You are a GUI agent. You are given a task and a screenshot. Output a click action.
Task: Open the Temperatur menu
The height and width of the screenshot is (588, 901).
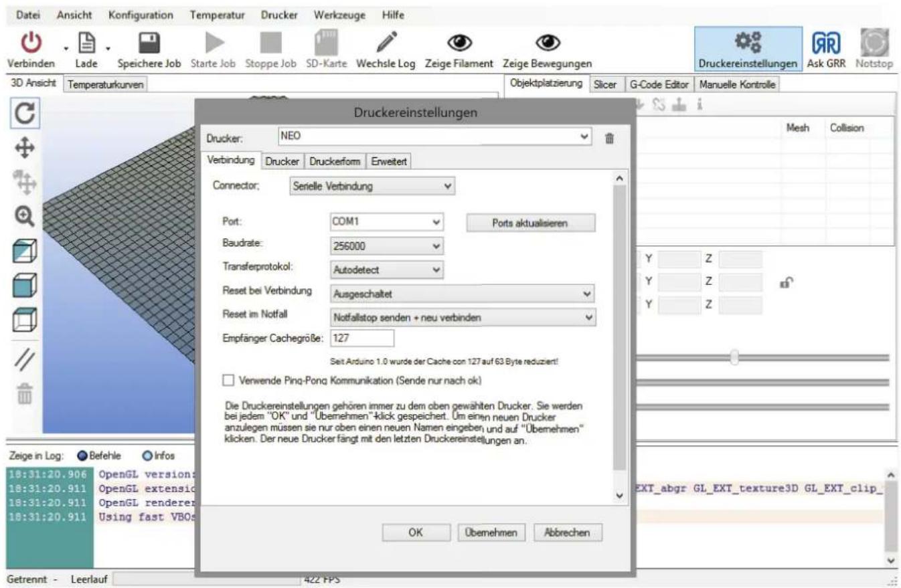click(x=216, y=14)
